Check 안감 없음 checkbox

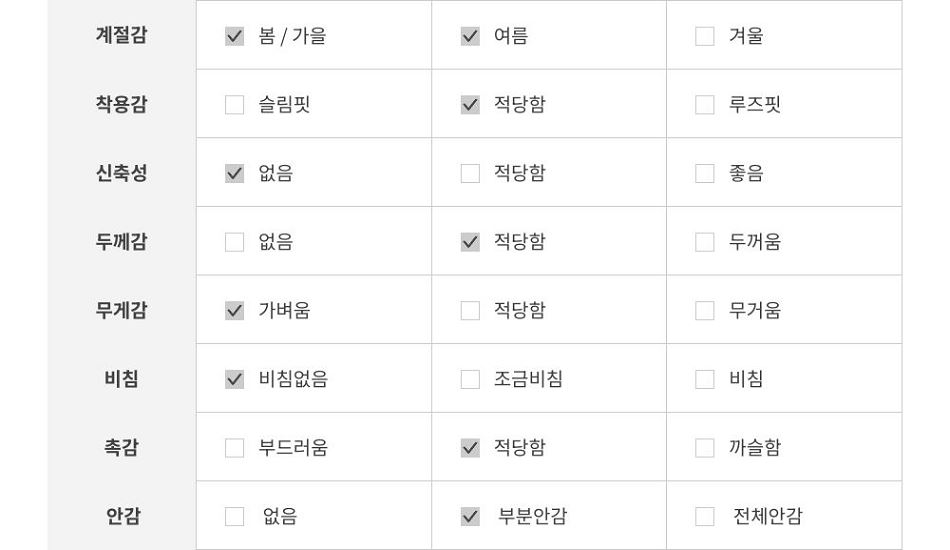[234, 517]
